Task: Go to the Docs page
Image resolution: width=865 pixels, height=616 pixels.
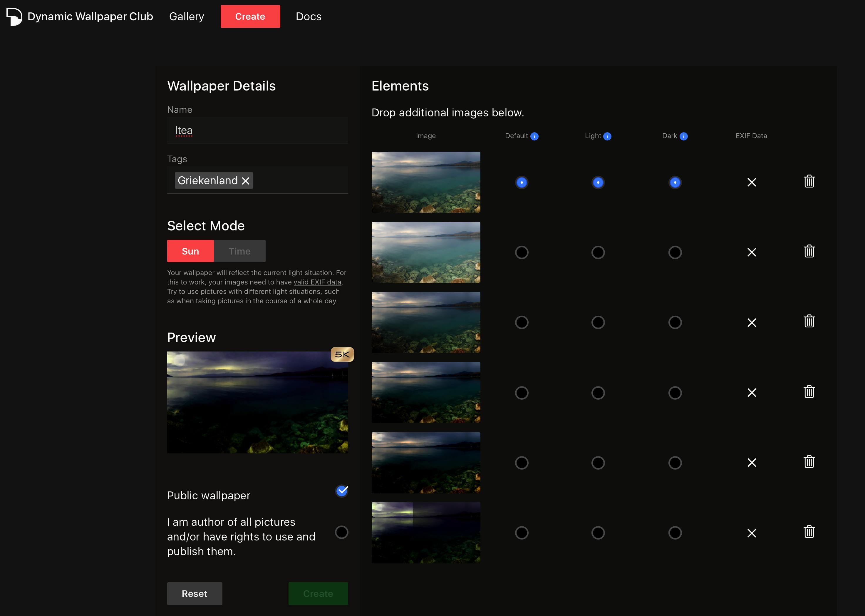Action: pos(308,16)
